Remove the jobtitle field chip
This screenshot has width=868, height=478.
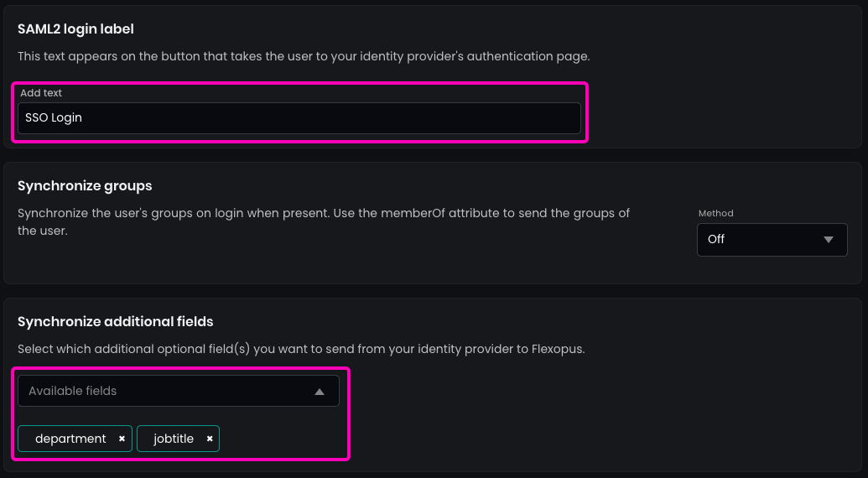(x=210, y=439)
